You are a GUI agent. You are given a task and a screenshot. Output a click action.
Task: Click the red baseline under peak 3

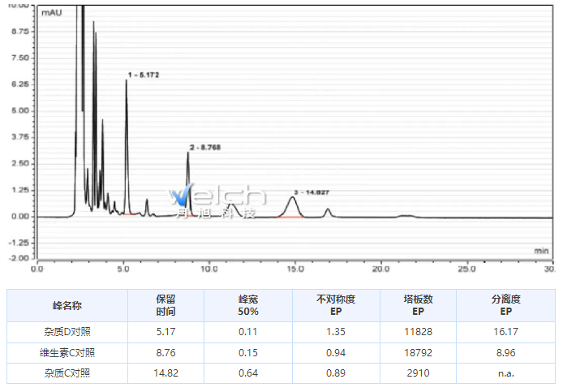[290, 218]
